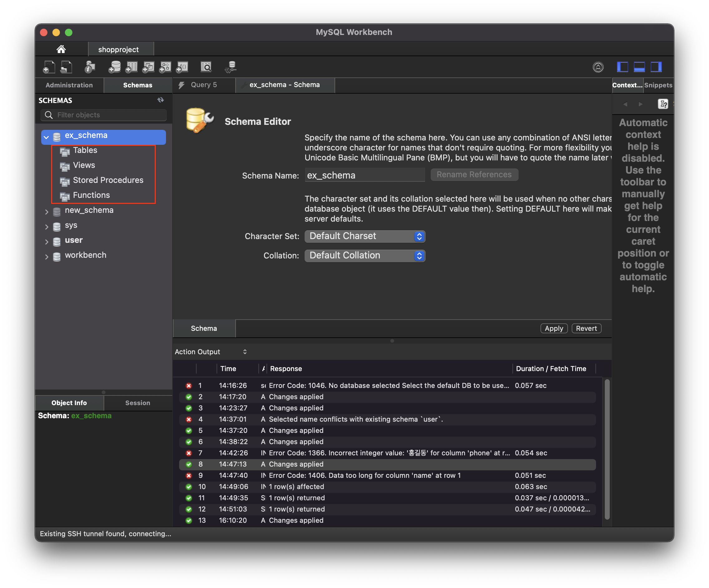
Task: Expand the new_schema tree node
Action: point(46,211)
